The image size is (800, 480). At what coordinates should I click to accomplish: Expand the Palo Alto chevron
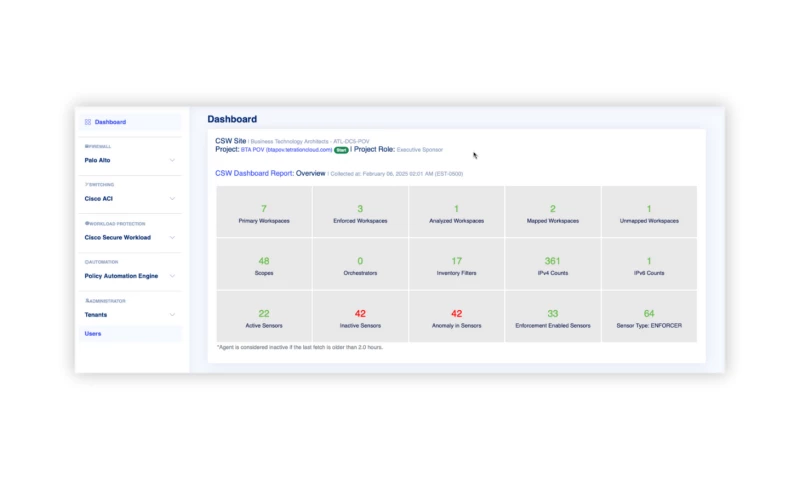click(x=172, y=160)
